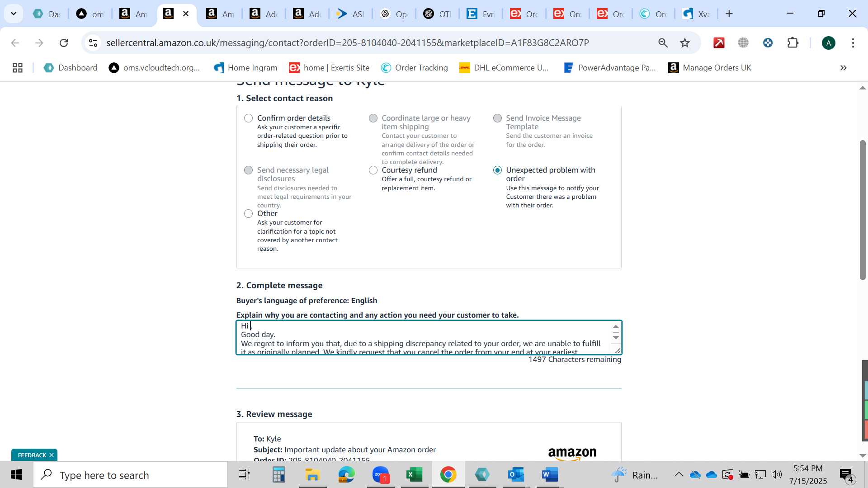The height and width of the screenshot is (488, 868).
Task: Select the Coordinate large or heavy item shipping option
Action: coord(373,118)
